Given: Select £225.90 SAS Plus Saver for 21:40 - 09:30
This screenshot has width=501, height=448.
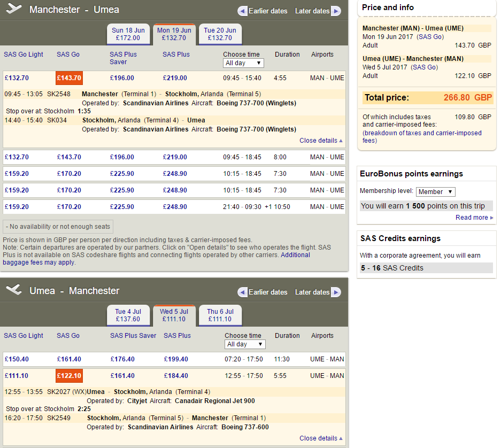Looking at the screenshot, I should (122, 207).
